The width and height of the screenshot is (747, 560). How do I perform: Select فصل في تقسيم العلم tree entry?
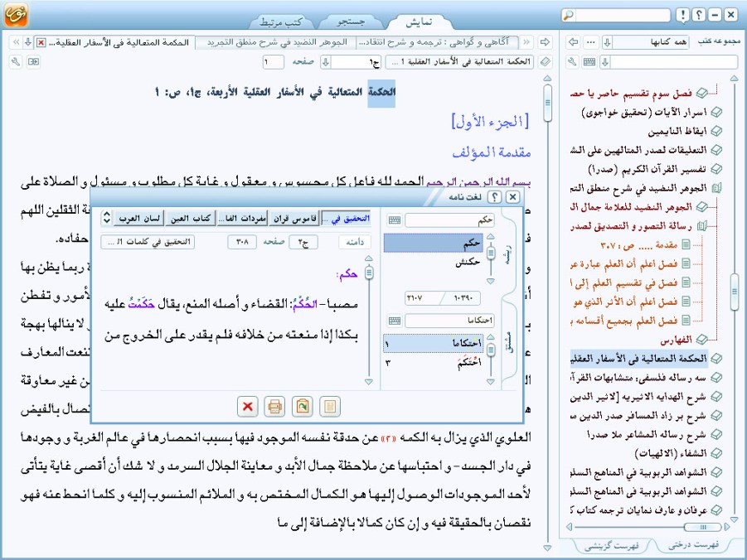624,283
